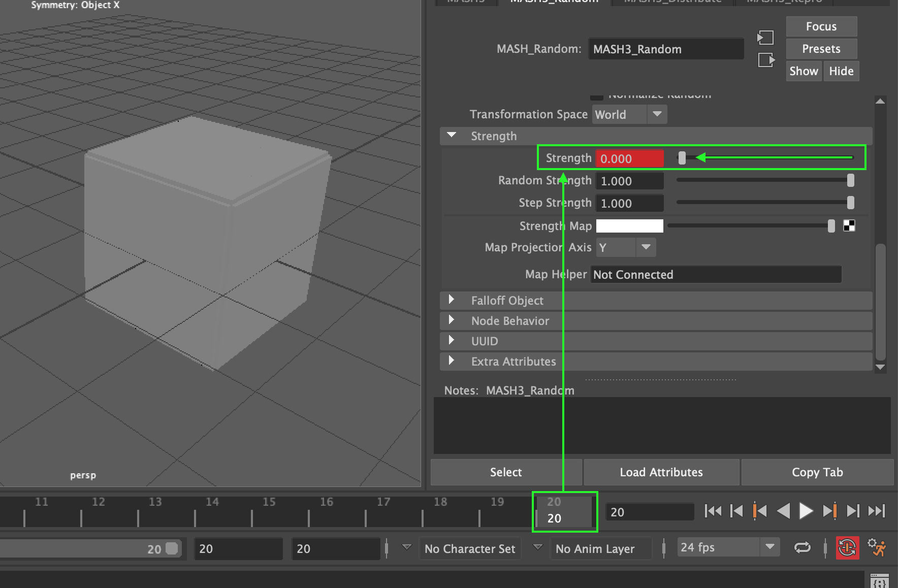The image size is (898, 588).
Task: Click the Strength Map checkered texture icon
Action: click(849, 225)
